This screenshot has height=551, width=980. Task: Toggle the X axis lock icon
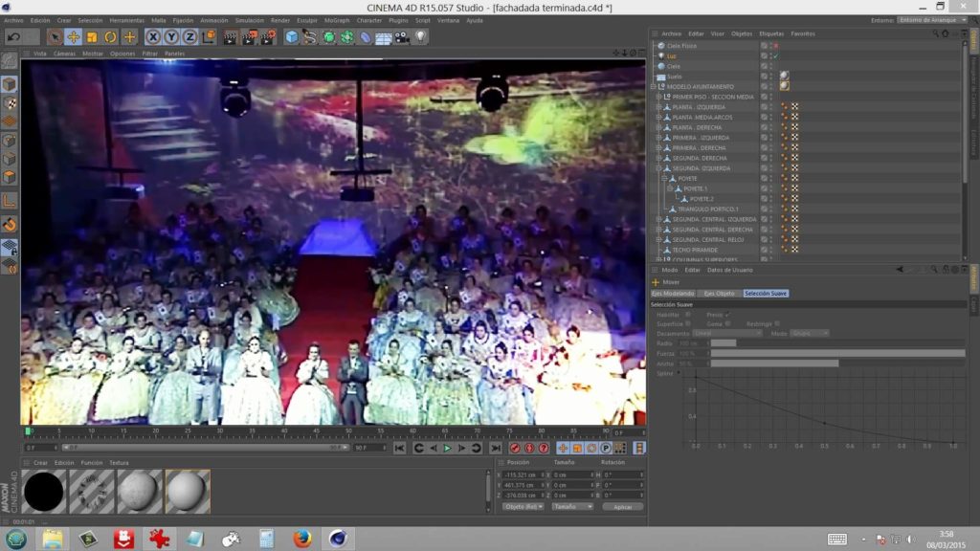[152, 36]
